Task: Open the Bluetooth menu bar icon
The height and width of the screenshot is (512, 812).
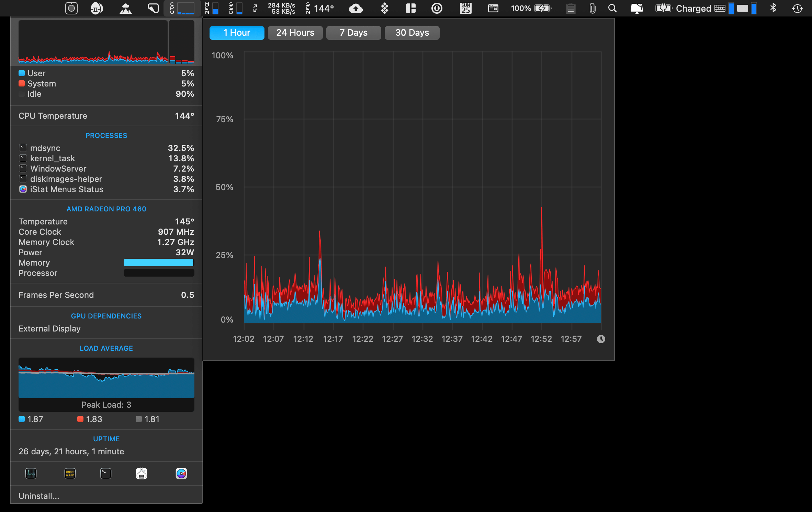Action: pyautogui.click(x=773, y=8)
